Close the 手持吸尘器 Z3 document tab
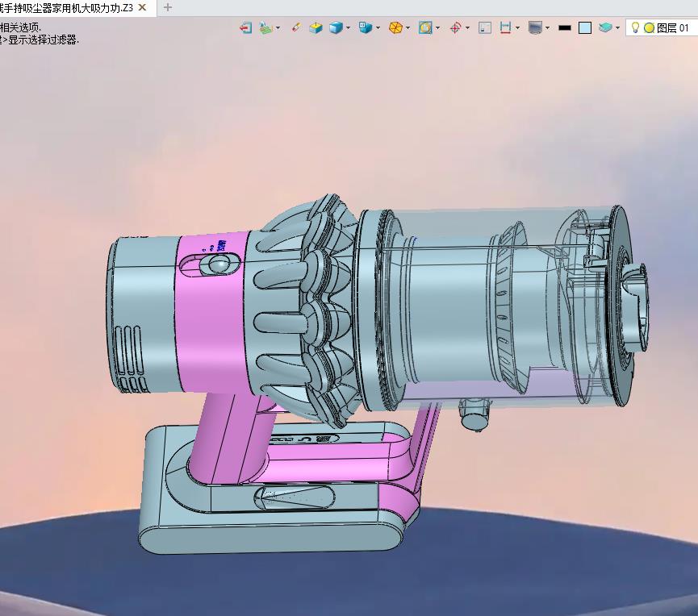Image resolution: width=698 pixels, height=616 pixels. (143, 7)
